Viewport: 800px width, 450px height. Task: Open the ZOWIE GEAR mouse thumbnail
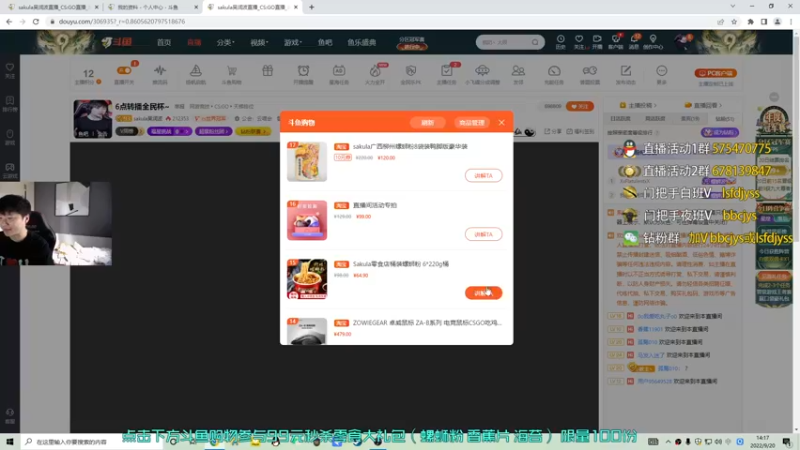tap(307, 331)
